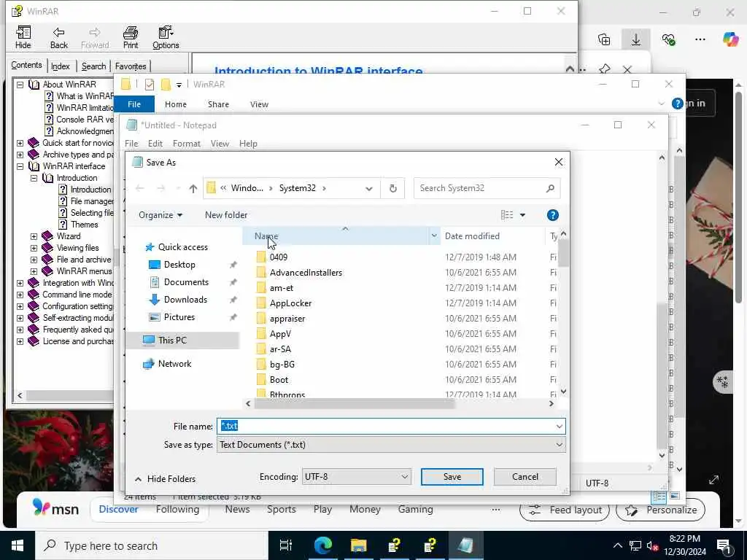
Task: Open the Encoding UTF-8 dropdown
Action: [x=356, y=477]
